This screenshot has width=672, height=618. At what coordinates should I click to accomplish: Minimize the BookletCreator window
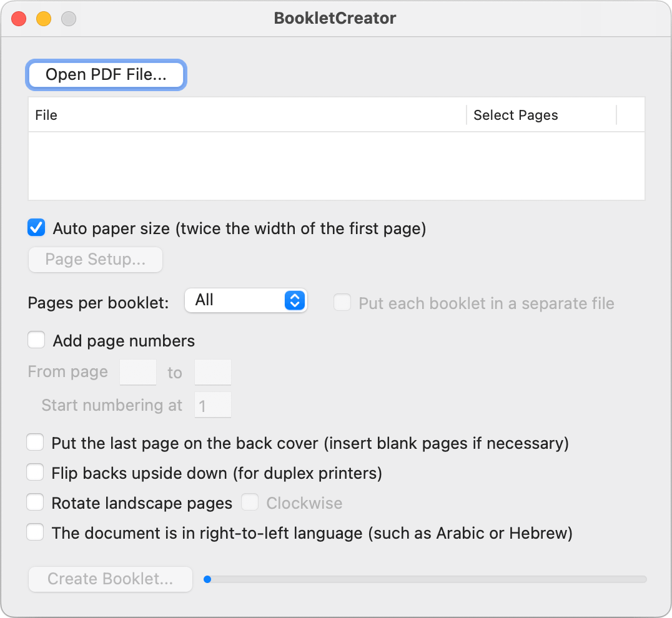click(44, 19)
